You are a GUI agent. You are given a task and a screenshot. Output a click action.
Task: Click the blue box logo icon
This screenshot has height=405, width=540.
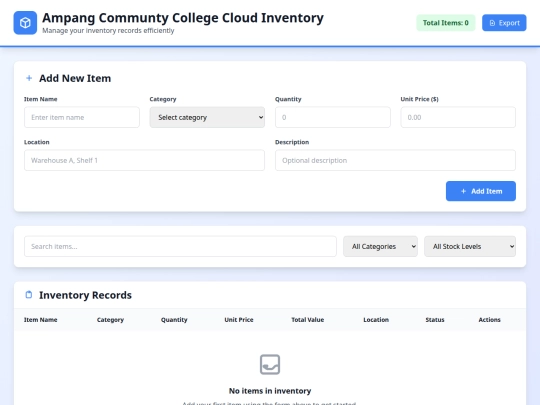click(x=25, y=23)
